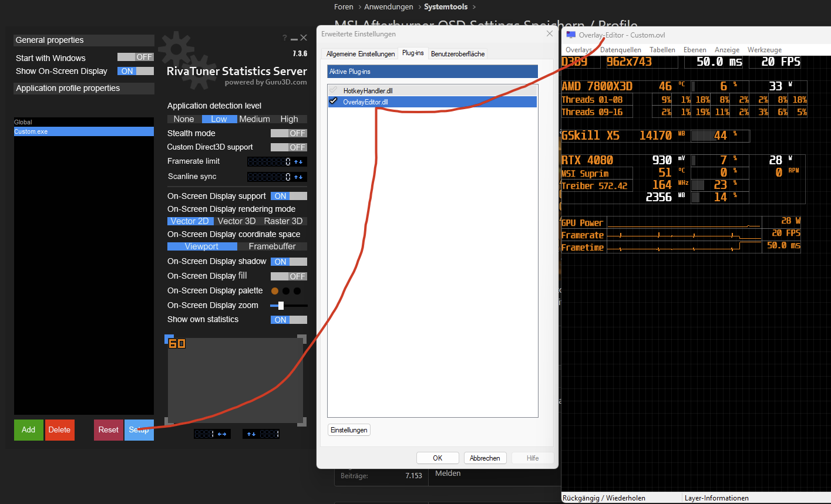This screenshot has height=504, width=831.
Task: Click the green Add profile button
Action: [x=29, y=429]
